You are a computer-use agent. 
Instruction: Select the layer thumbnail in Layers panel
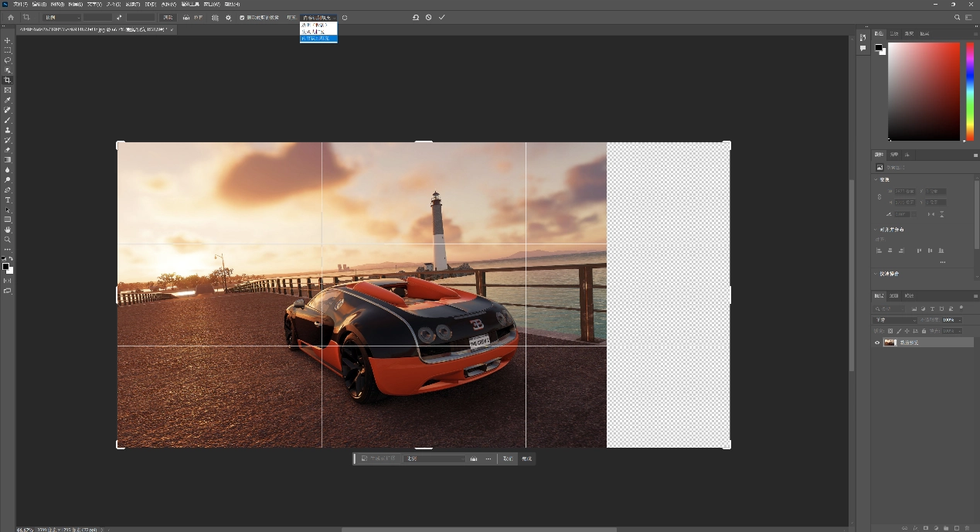pos(890,343)
